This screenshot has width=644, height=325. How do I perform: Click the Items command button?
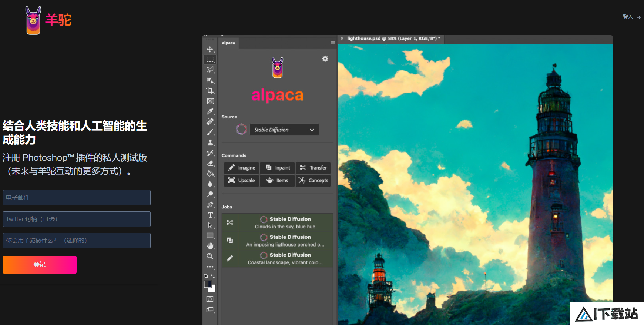point(278,181)
